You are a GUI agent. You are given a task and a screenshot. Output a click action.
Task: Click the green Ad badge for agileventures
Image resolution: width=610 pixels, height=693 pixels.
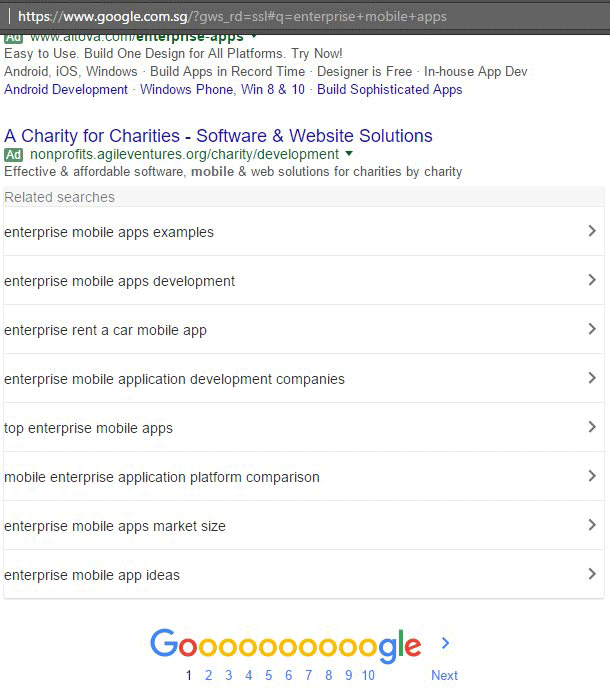click(x=13, y=155)
